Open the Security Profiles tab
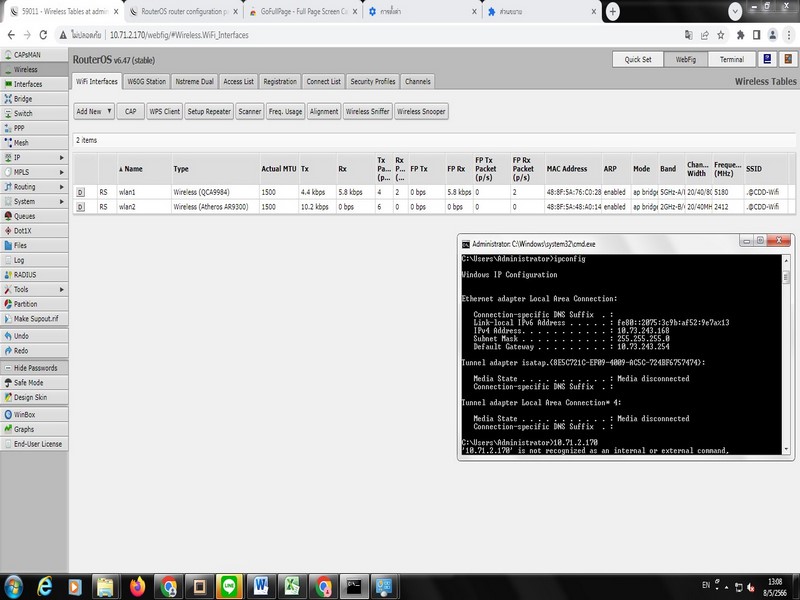This screenshot has height=600, width=800. point(372,82)
